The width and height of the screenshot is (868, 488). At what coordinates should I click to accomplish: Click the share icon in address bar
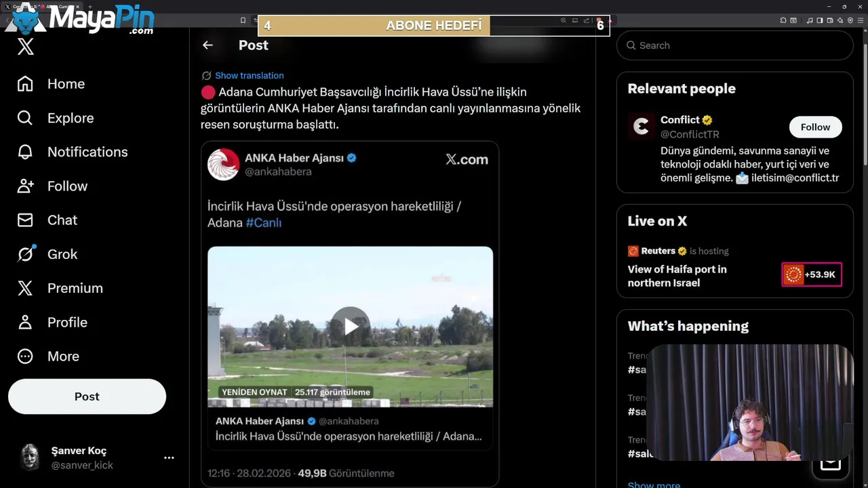pos(587,20)
